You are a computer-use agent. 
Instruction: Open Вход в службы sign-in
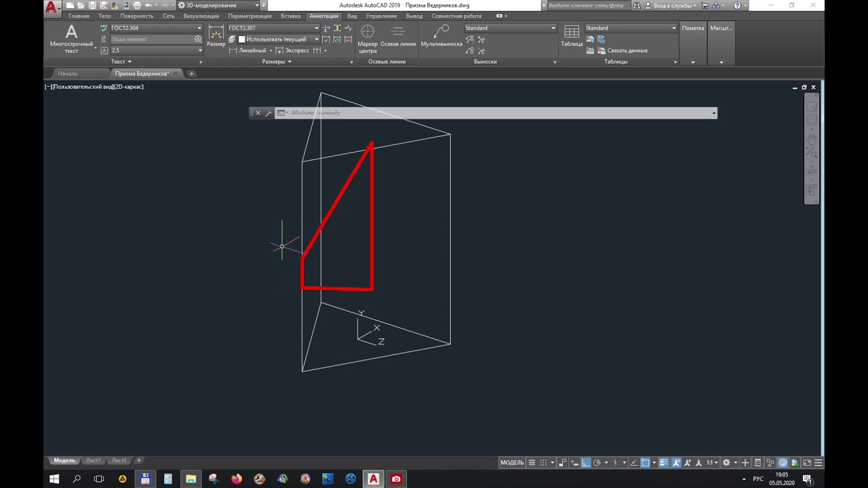[x=669, y=5]
